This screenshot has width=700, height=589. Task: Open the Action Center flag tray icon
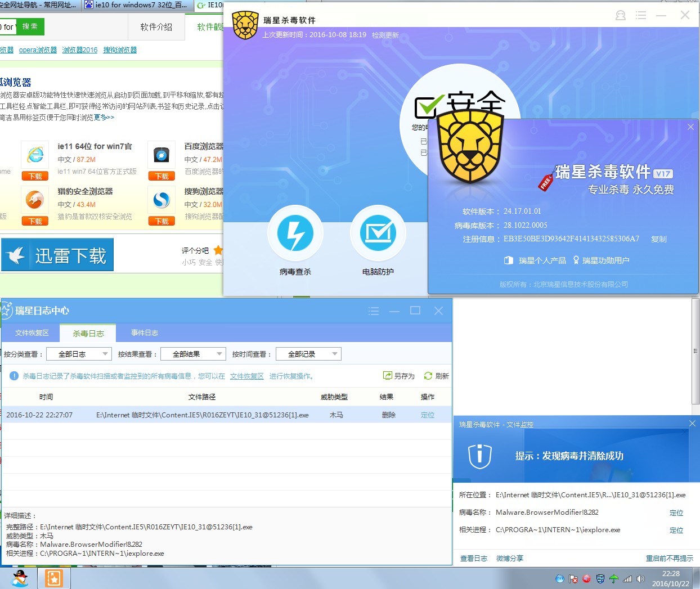click(x=573, y=579)
